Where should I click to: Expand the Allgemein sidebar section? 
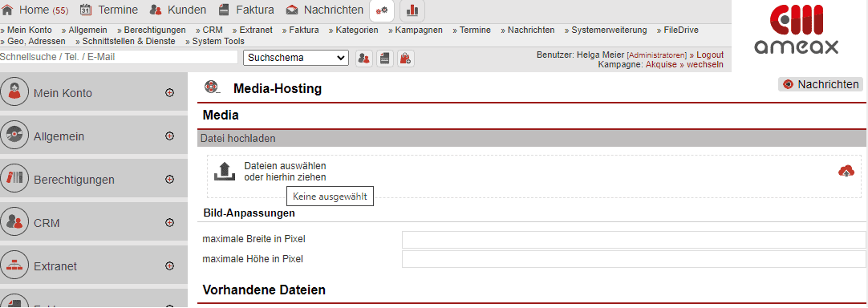point(170,136)
